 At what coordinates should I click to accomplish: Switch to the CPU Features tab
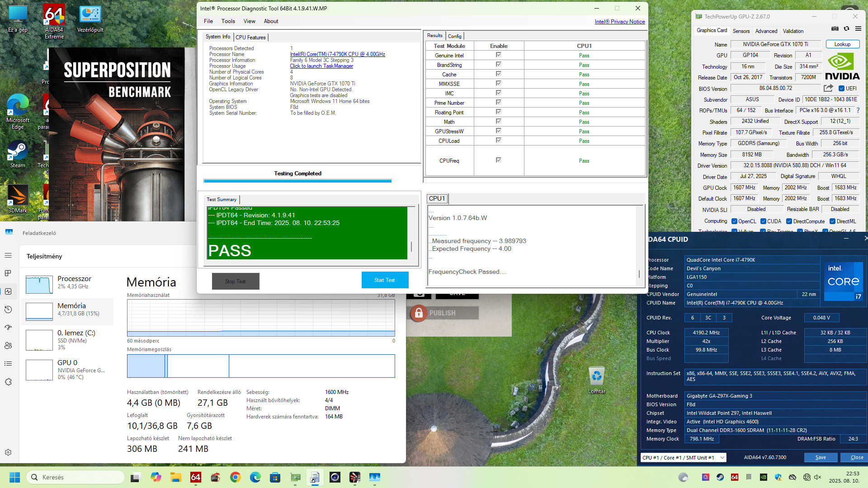[250, 37]
